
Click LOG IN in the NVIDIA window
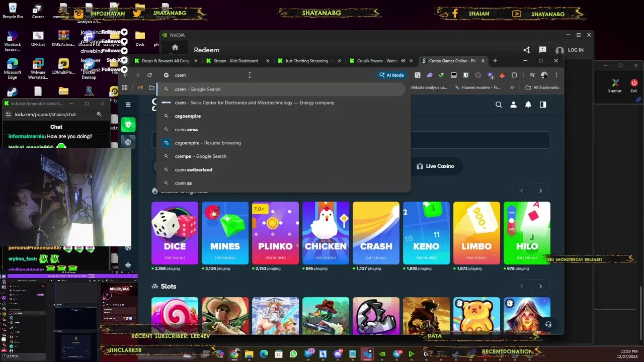pyautogui.click(x=576, y=50)
